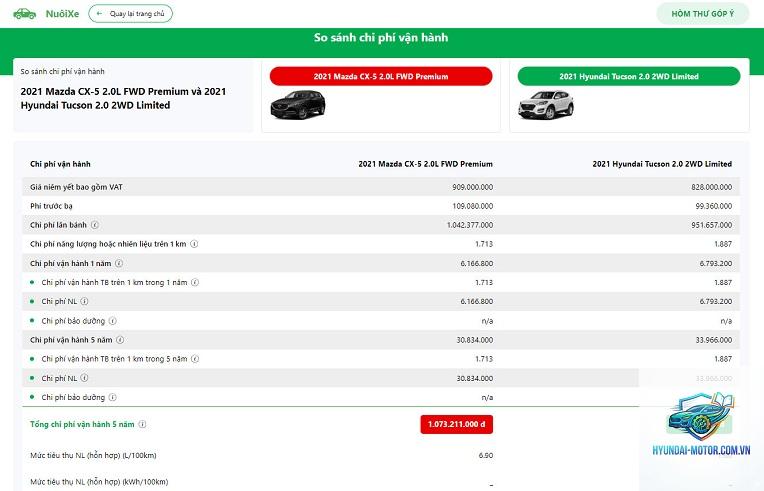Screen dimensions: 764x491
Task: Show info for Chi phí vận hành TB 5 năm
Action: point(195,359)
